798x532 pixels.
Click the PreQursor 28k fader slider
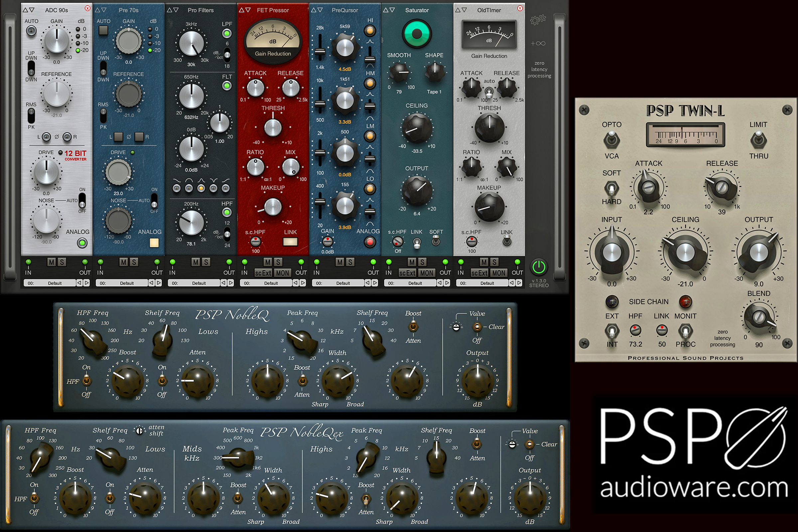320,52
